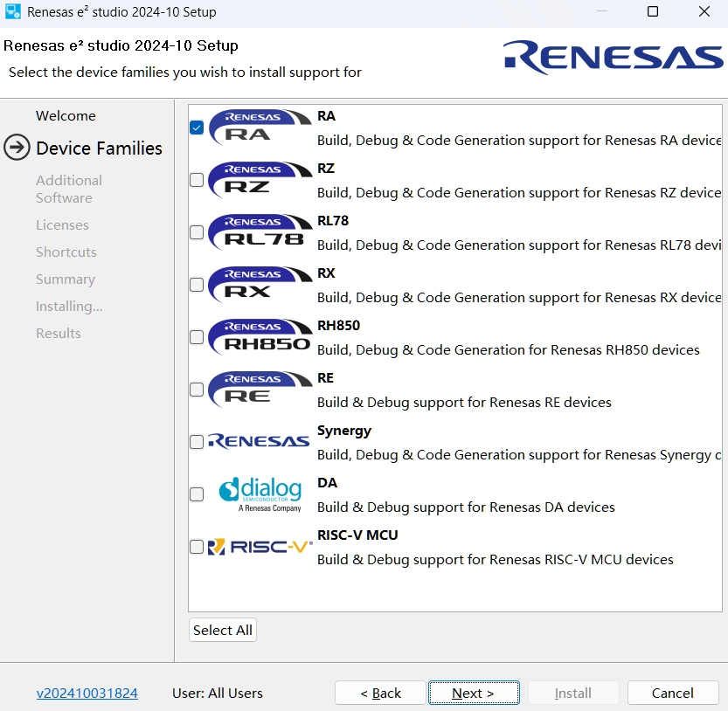Click the Dialog Semiconductor logo
The height and width of the screenshot is (711, 728).
(261, 494)
